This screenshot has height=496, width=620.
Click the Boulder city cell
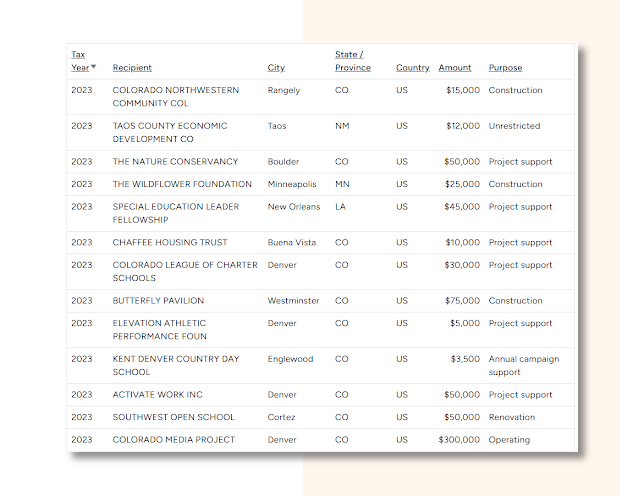pos(283,161)
